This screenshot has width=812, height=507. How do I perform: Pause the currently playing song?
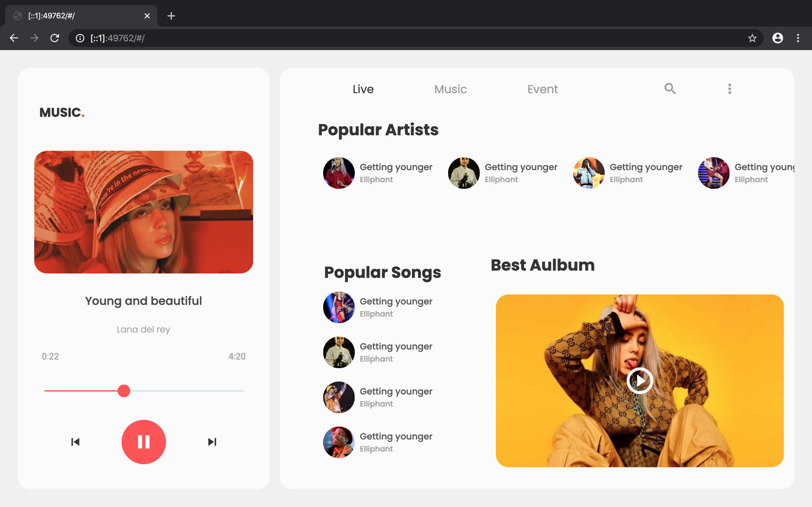[144, 442]
